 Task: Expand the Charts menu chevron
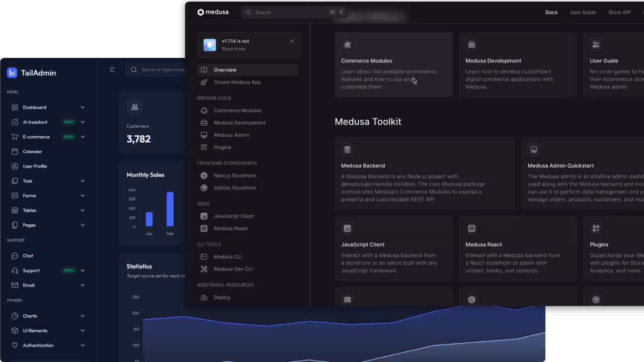(83, 316)
